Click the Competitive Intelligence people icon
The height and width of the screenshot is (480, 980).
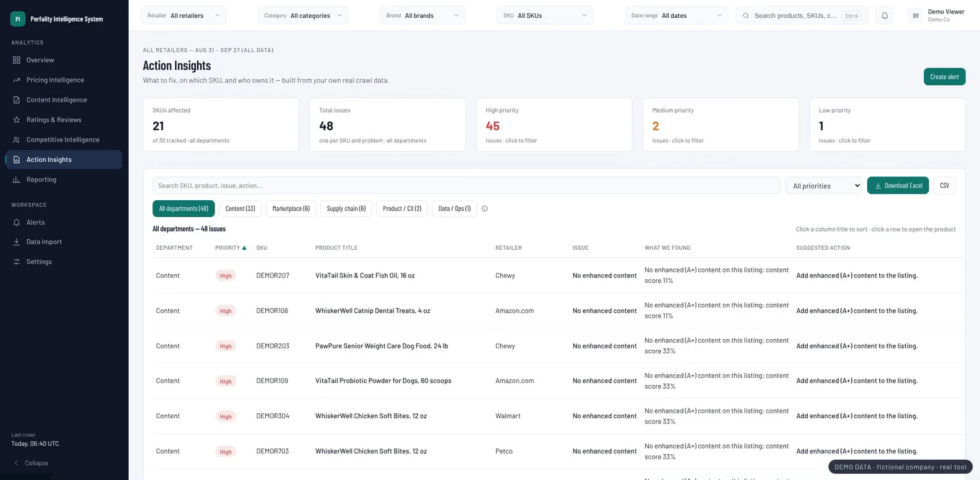17,140
